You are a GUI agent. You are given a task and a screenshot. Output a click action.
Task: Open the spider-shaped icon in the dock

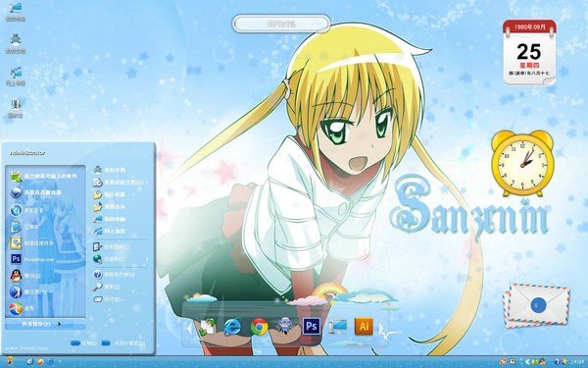tap(284, 327)
